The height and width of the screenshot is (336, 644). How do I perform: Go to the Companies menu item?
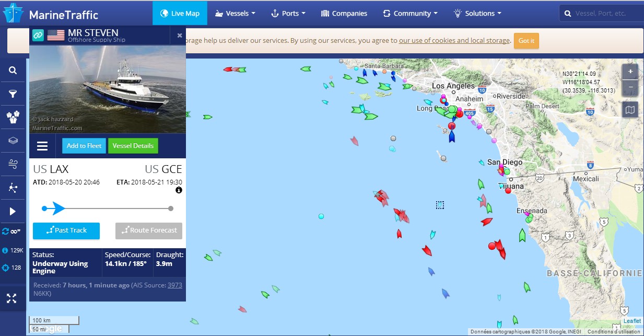(x=344, y=13)
